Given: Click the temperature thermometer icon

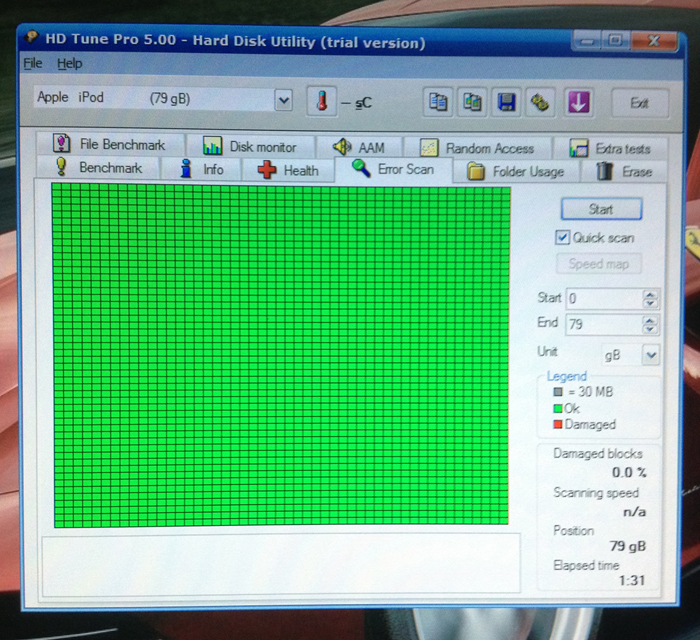Looking at the screenshot, I should (322, 102).
